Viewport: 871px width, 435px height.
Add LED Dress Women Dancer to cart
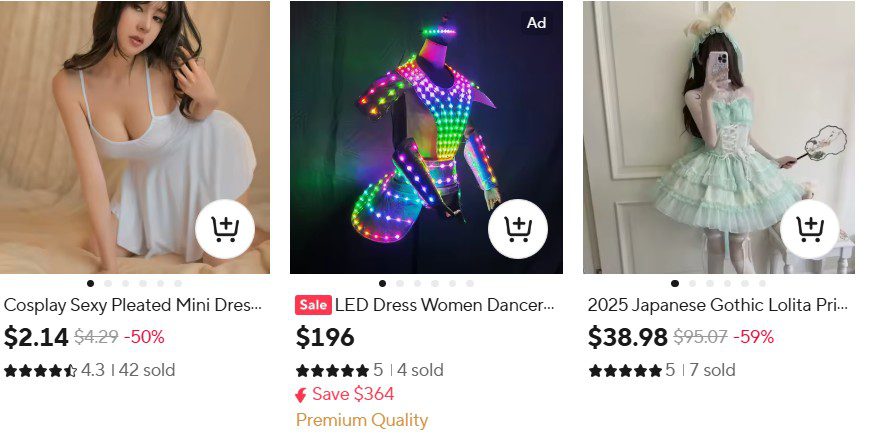point(518,230)
